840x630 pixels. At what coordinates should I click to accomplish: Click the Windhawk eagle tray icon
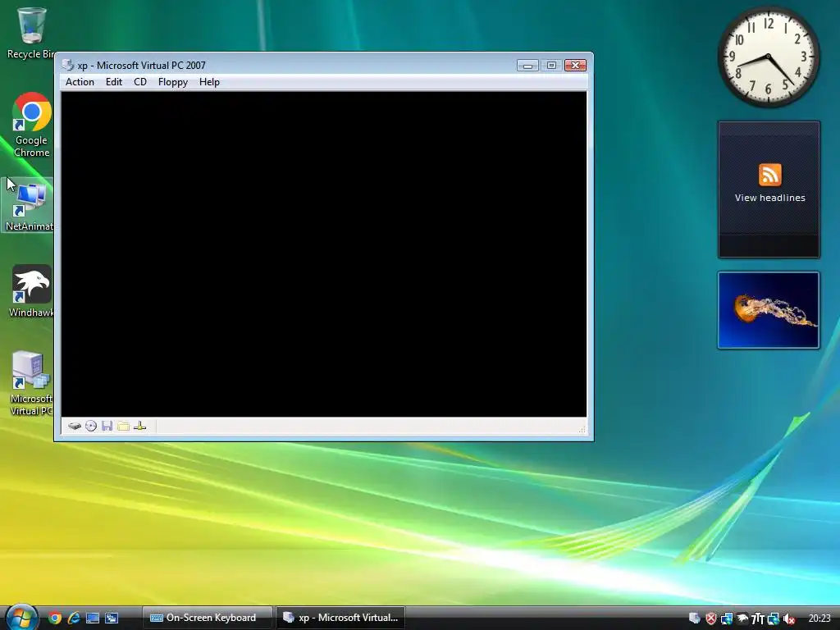(x=742, y=619)
